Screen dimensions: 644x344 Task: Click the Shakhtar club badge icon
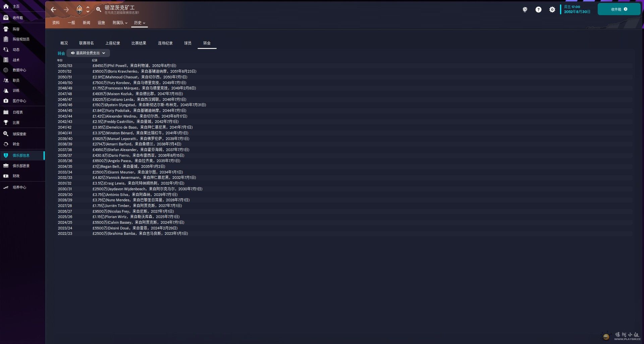coord(79,10)
